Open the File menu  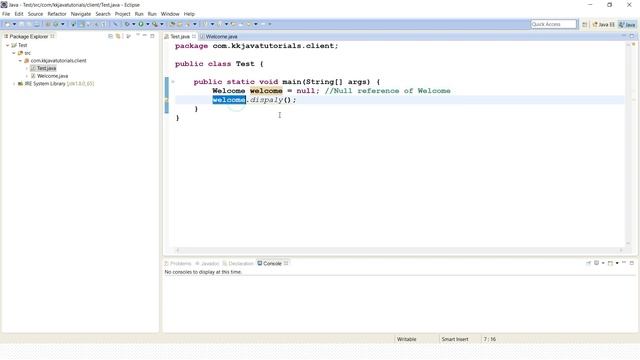(x=6, y=14)
